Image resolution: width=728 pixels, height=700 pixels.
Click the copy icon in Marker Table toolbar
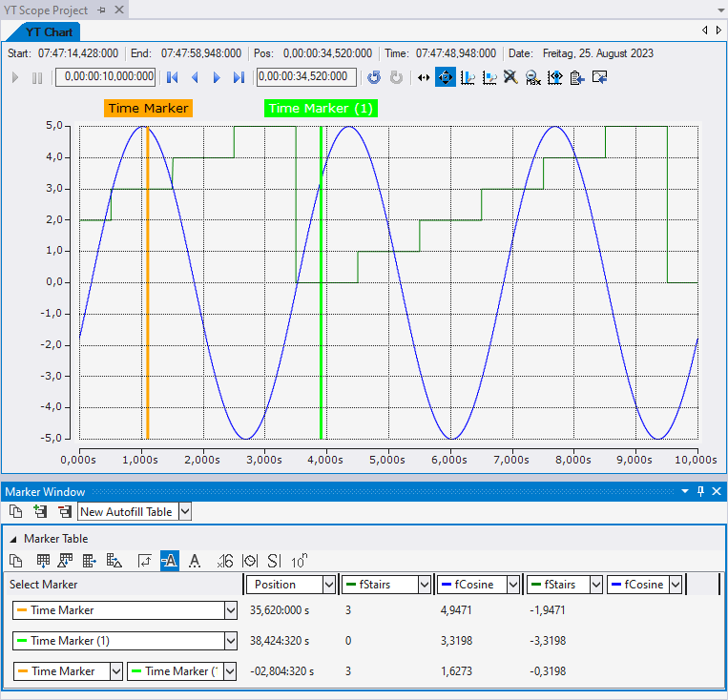pos(16,561)
